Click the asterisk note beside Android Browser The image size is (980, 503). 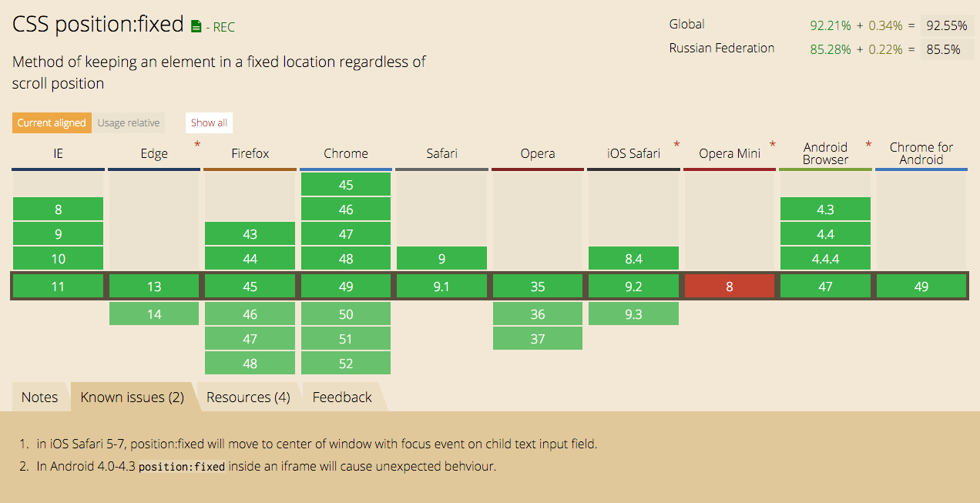pos(868,145)
